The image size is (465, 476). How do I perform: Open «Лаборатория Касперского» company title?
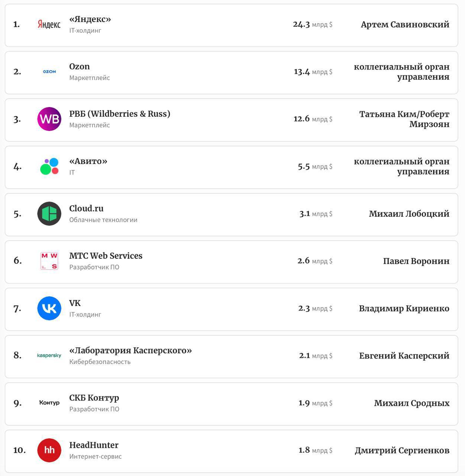coord(130,350)
